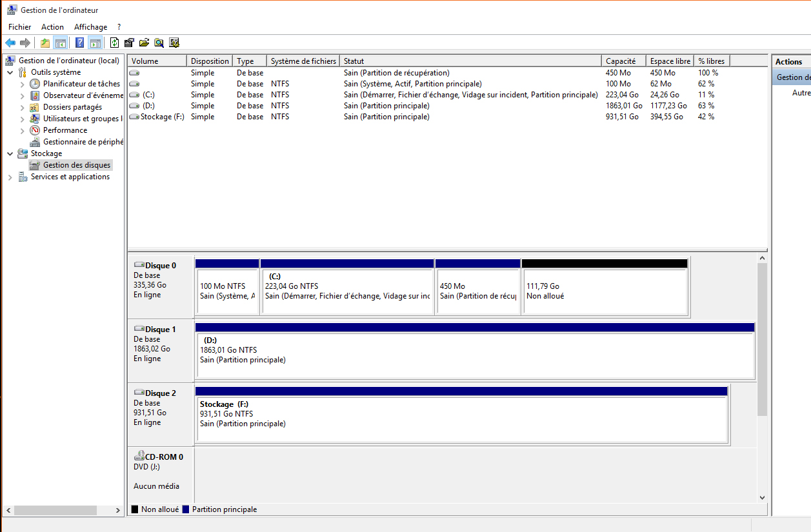Collapse the Stockage tree node
This screenshot has height=532, width=811.
point(10,153)
